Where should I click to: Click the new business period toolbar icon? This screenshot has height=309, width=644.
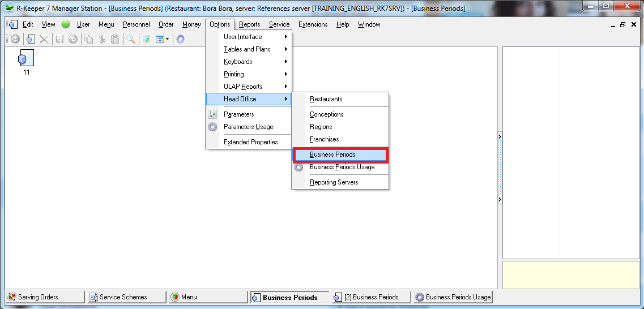(31, 39)
